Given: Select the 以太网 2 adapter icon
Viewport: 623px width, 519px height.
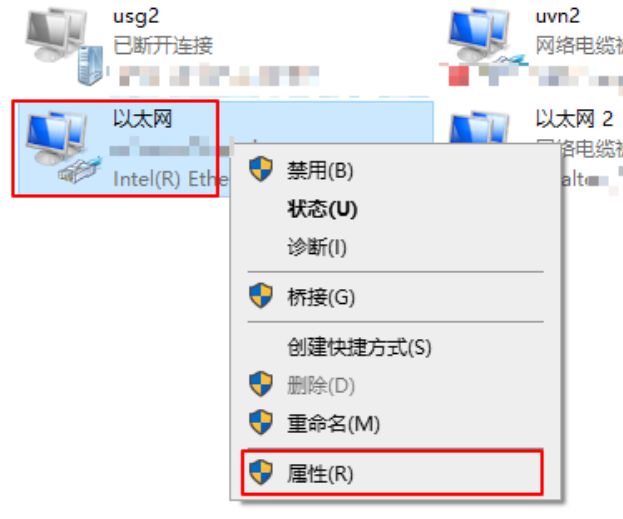Looking at the screenshot, I should pyautogui.click(x=480, y=127).
